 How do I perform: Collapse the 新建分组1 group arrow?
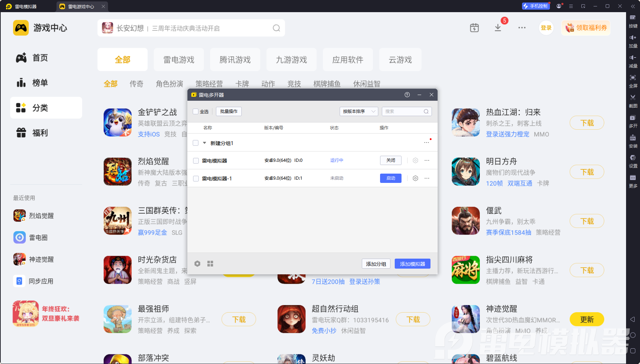(x=205, y=143)
